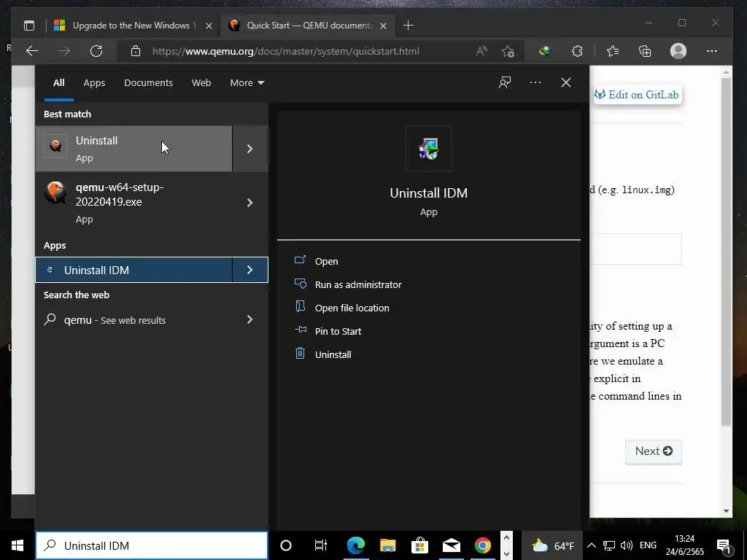The width and height of the screenshot is (747, 560).
Task: Expand the arrow beside qemu-w64-setup-20220419.exe
Action: tap(250, 203)
